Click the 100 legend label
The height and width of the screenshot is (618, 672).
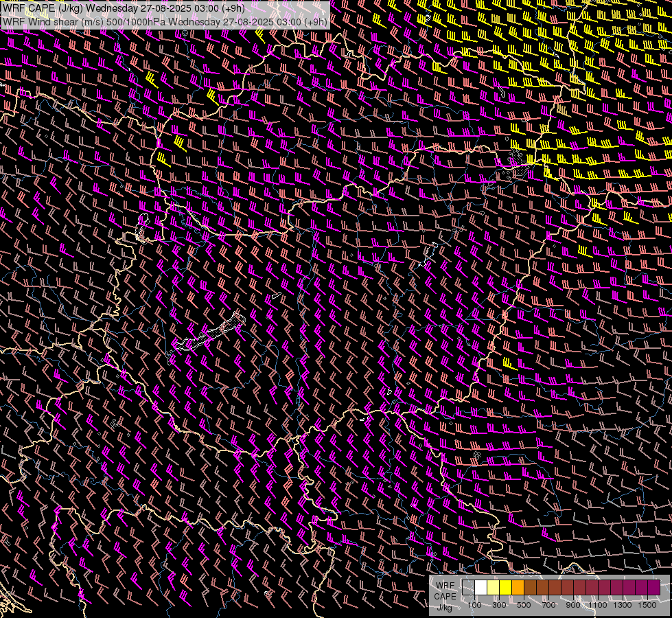[474, 605]
